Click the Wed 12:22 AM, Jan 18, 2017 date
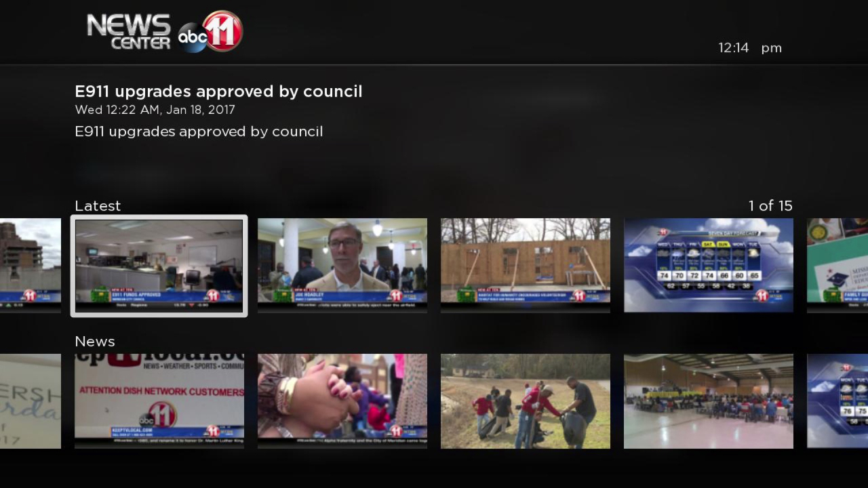 155,110
